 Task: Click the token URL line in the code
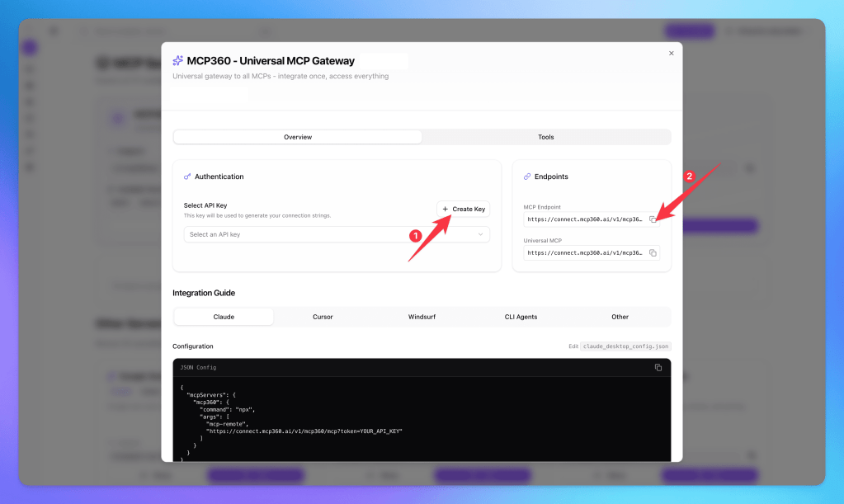[x=304, y=431]
